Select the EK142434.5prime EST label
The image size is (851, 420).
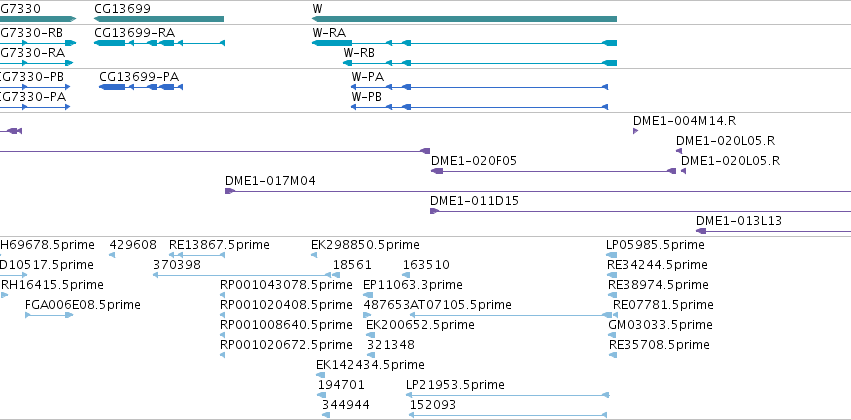point(370,365)
